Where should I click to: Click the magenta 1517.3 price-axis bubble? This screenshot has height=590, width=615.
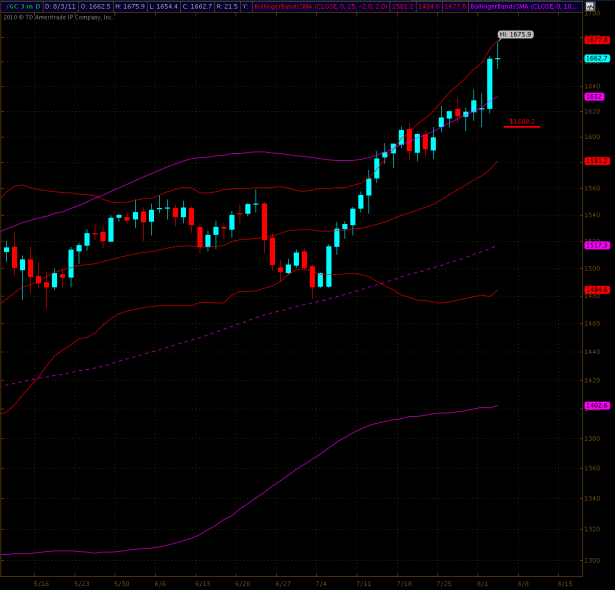click(597, 245)
